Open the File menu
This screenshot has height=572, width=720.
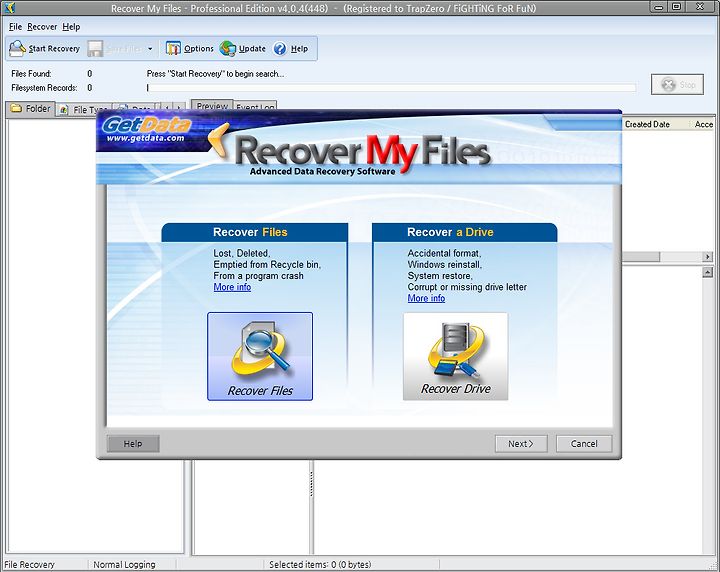[x=15, y=27]
